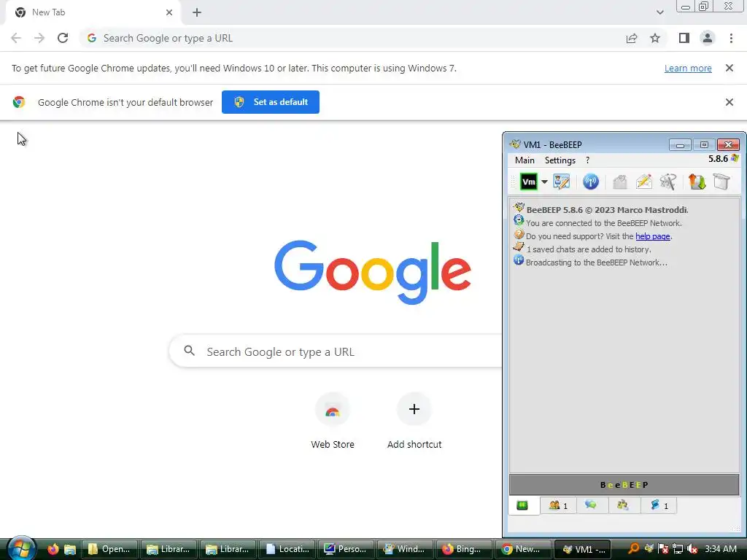Image resolution: width=747 pixels, height=560 pixels.
Task: Click the orange magnifier tray icon
Action: (x=634, y=548)
